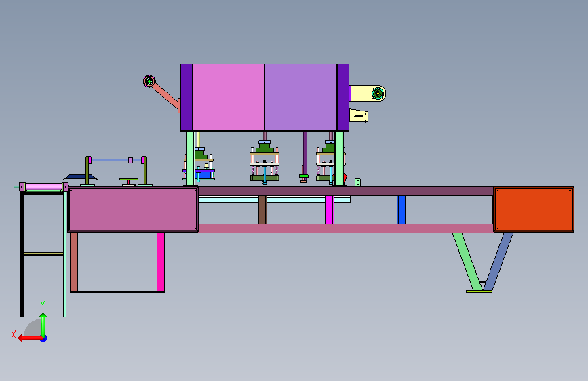Click the red piece beside the right green column

(x=345, y=178)
